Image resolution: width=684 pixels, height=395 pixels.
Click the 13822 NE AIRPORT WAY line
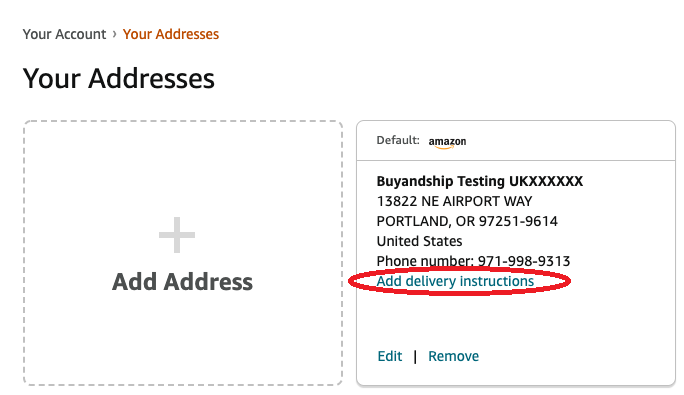click(454, 201)
